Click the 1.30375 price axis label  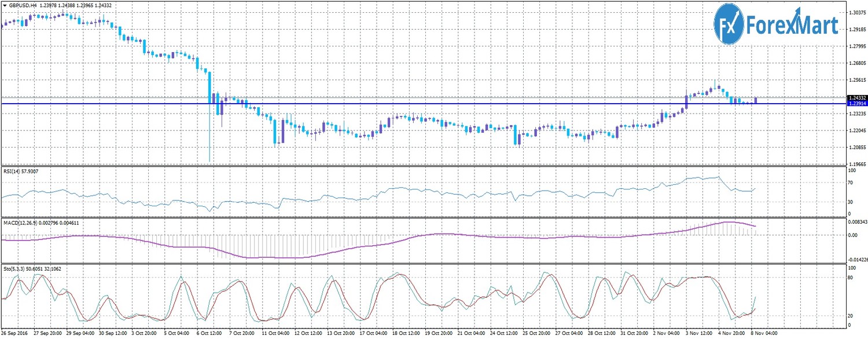click(x=857, y=12)
